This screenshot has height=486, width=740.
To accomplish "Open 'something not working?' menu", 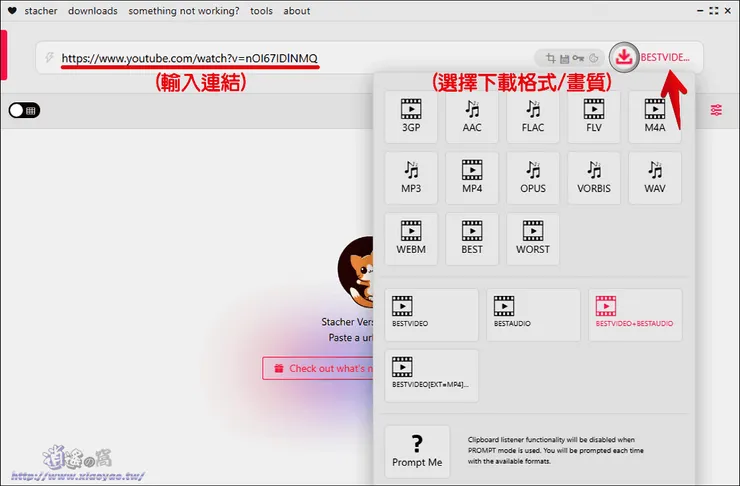I will (184, 10).
